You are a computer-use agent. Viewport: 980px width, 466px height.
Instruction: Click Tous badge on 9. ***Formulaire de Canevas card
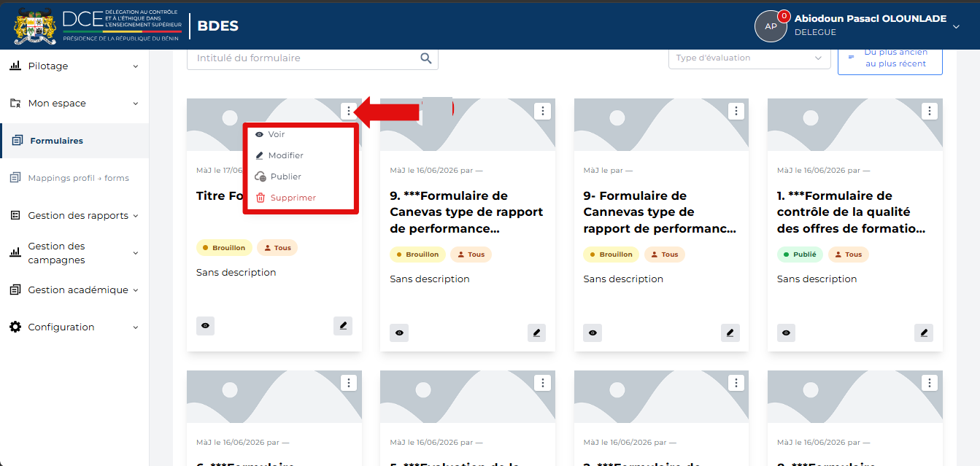pyautogui.click(x=471, y=255)
